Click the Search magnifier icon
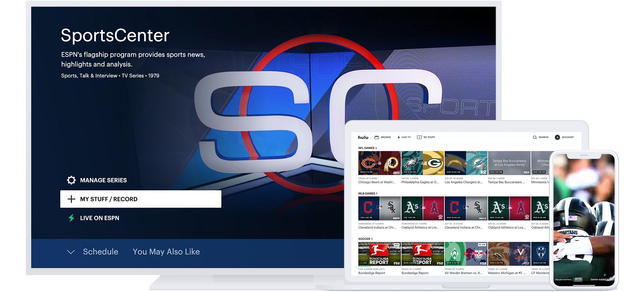 click(535, 137)
